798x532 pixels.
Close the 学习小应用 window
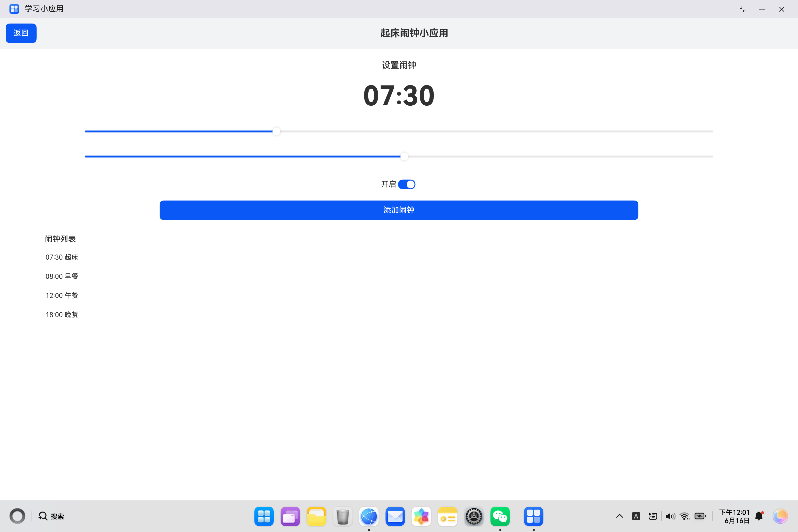click(x=781, y=9)
